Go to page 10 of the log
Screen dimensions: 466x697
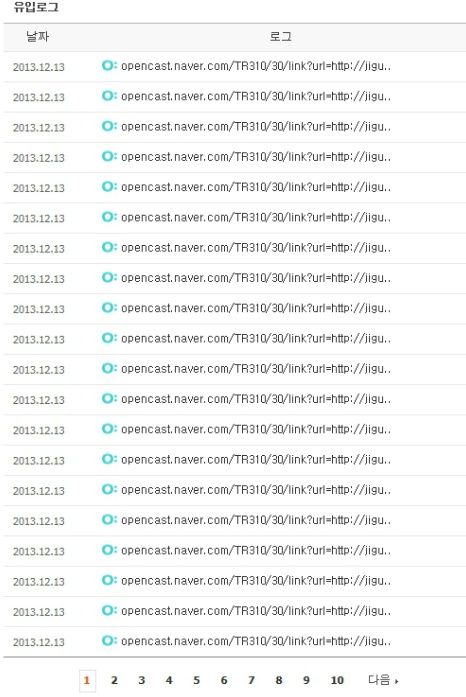pyautogui.click(x=337, y=680)
